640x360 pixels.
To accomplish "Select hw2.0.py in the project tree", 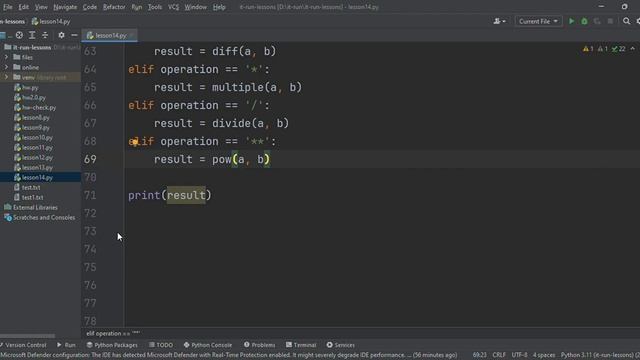I will point(30,97).
